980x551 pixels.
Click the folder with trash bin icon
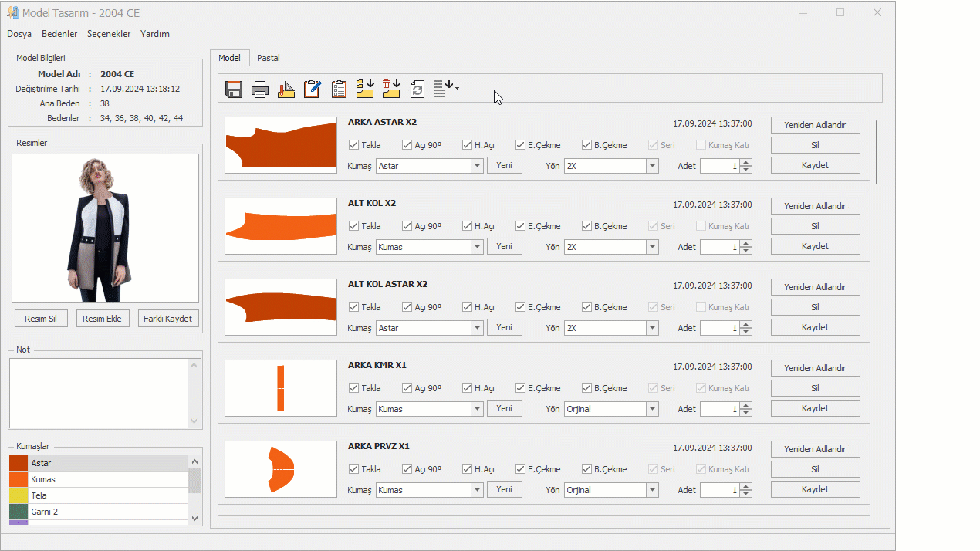coord(391,89)
